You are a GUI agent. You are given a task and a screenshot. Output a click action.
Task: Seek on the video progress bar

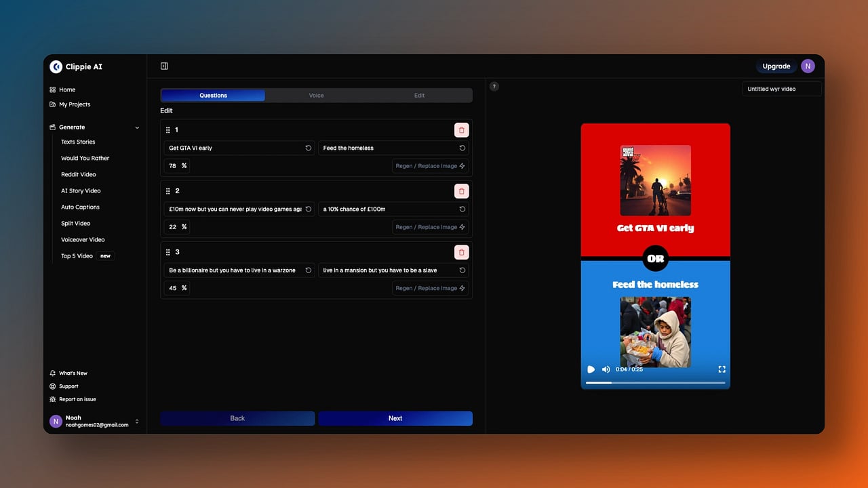[x=655, y=383]
